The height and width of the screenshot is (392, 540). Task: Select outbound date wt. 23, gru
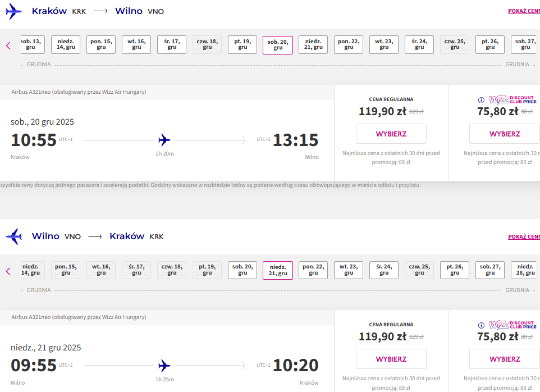point(384,44)
